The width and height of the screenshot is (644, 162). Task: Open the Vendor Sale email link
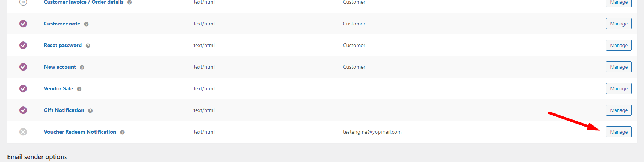[x=58, y=88]
